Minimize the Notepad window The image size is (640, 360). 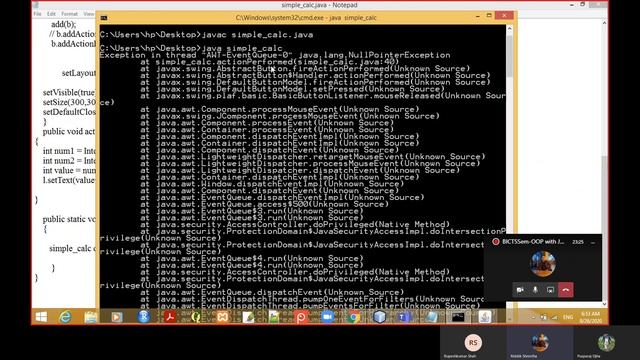[x=571, y=4]
